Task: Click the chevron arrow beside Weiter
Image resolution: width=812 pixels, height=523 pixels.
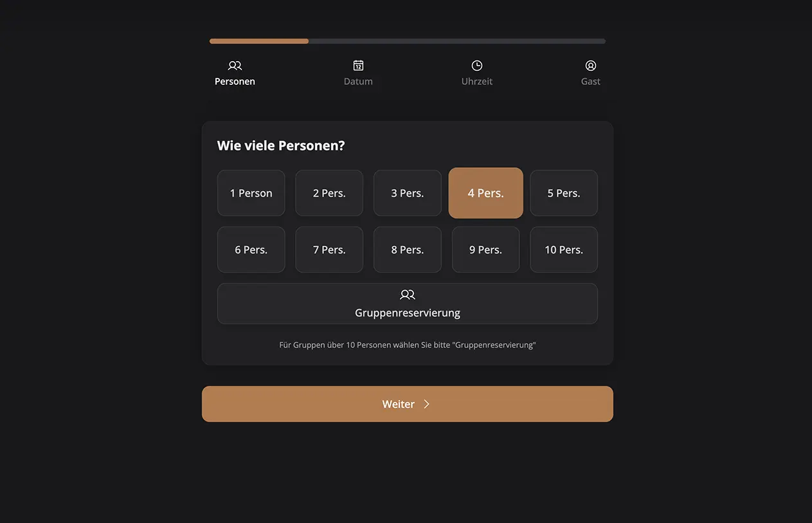Action: click(426, 404)
